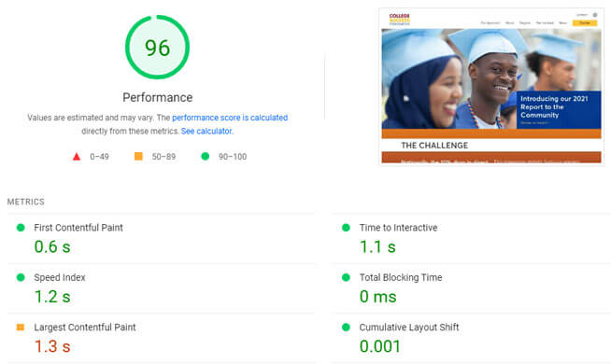
Task: Click the '1.3 s' value
Action: click(52, 346)
